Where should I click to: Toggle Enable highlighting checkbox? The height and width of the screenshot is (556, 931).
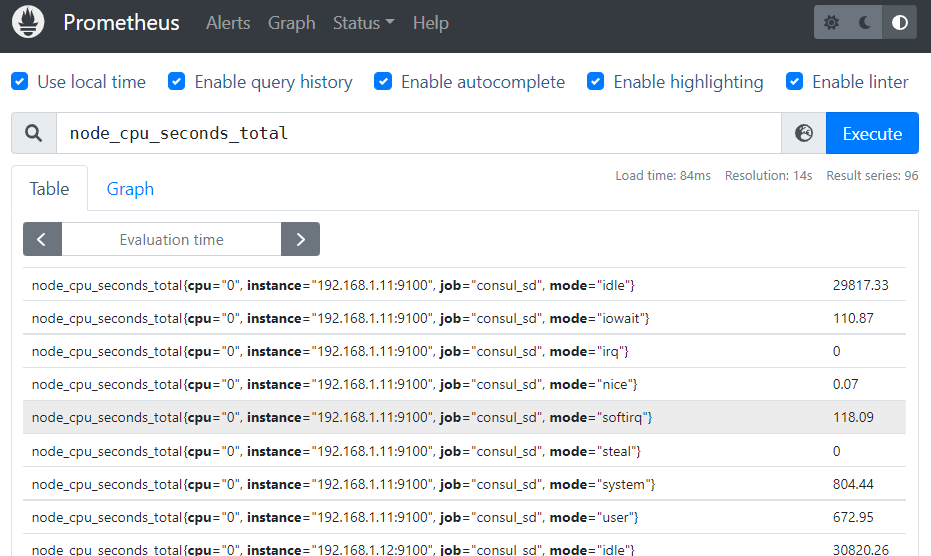pyautogui.click(x=596, y=81)
